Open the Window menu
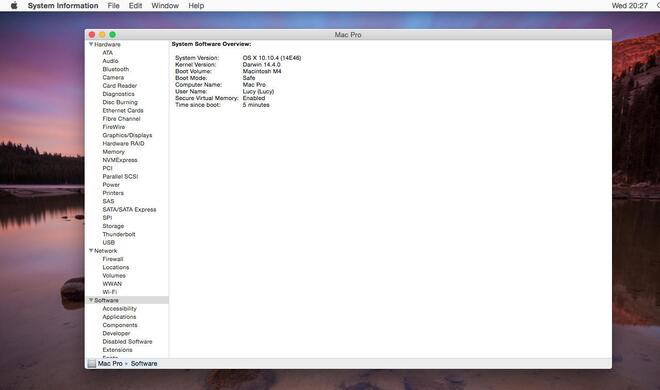 [x=165, y=5]
